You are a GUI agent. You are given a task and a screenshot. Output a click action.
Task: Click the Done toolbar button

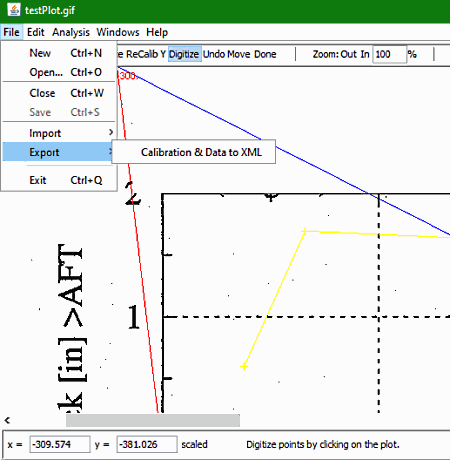[x=265, y=54]
